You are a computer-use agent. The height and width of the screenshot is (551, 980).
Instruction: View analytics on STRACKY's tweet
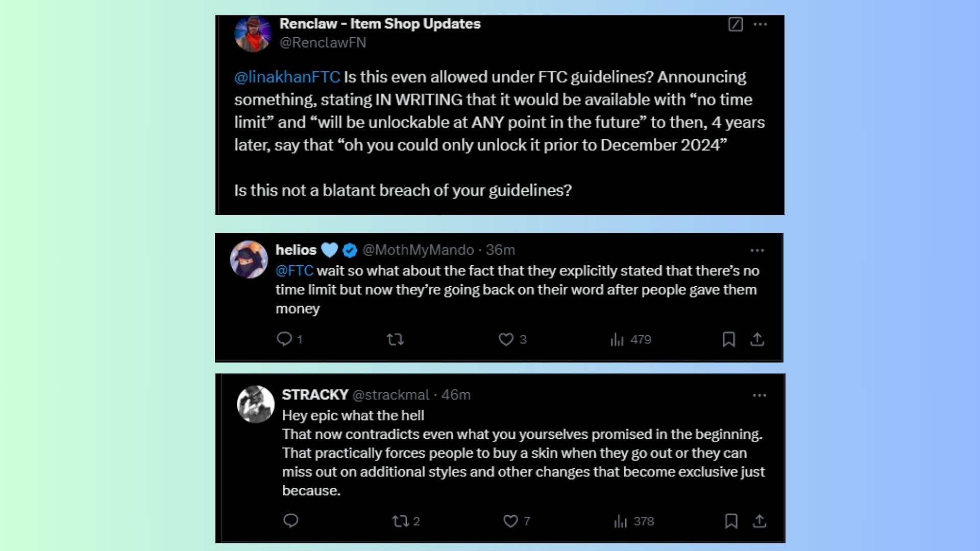click(x=620, y=521)
